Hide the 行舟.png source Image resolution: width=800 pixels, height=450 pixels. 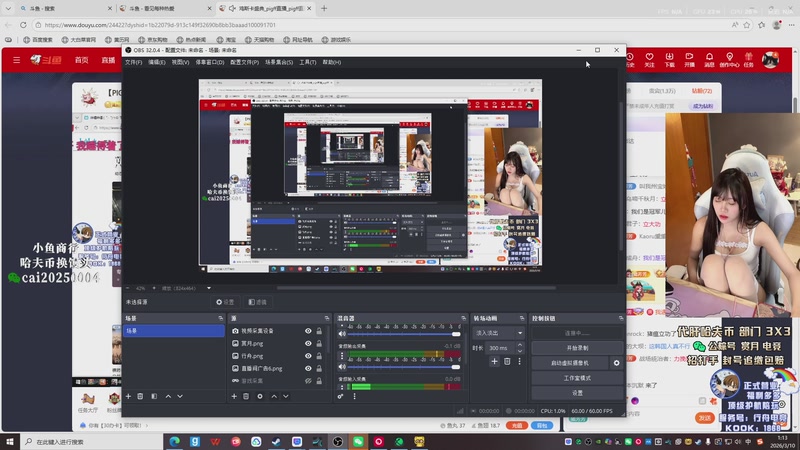point(308,356)
